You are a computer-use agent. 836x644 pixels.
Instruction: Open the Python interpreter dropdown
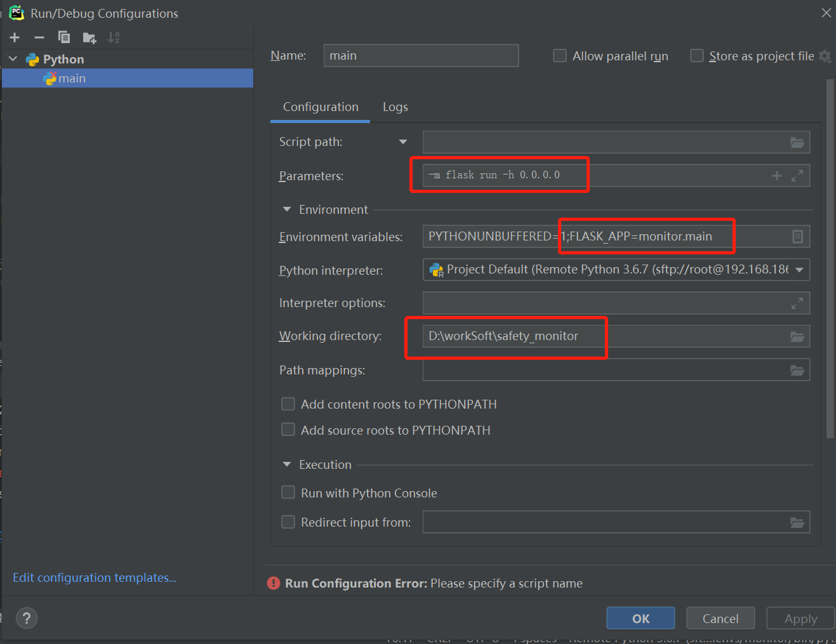799,270
